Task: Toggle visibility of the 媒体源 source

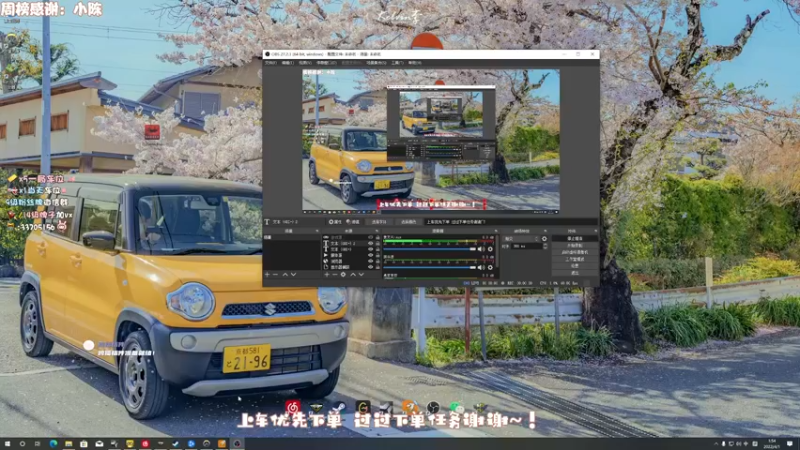Action: pyautogui.click(x=370, y=255)
